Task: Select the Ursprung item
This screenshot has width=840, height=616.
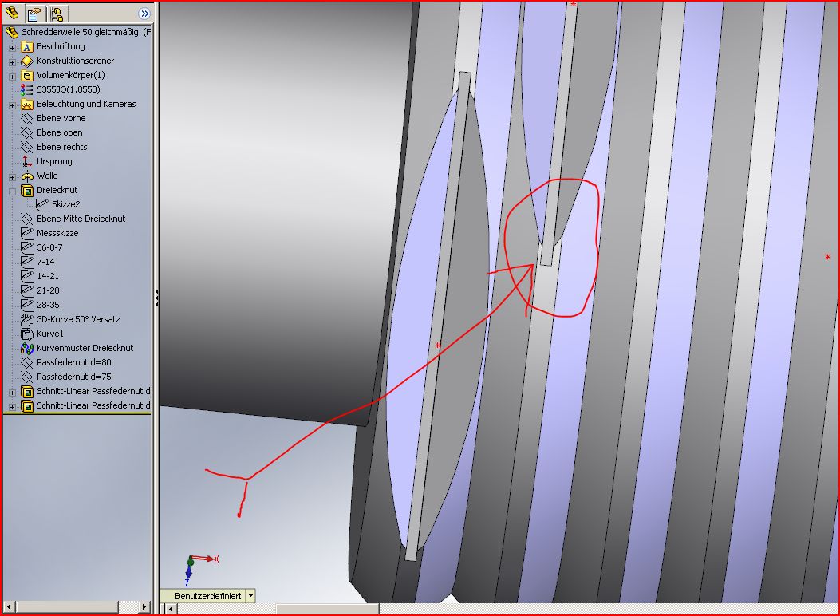Action: click(54, 161)
